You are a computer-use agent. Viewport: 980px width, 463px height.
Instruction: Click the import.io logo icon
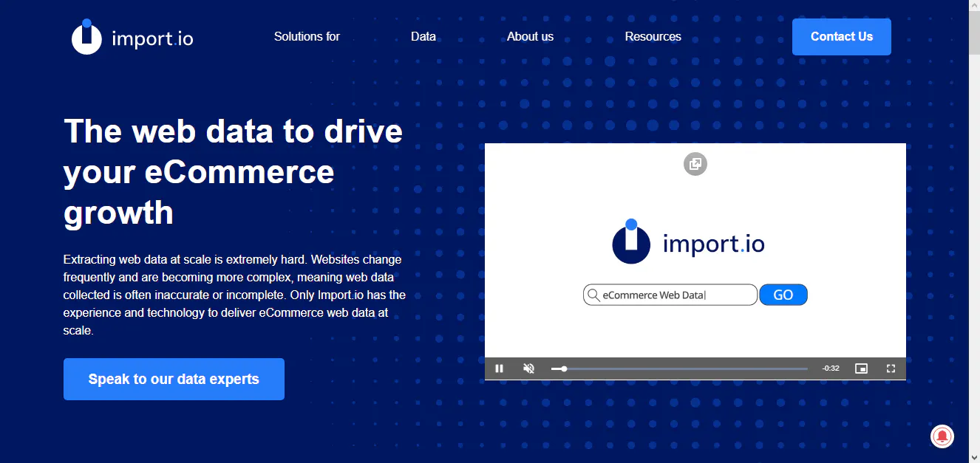coord(86,36)
